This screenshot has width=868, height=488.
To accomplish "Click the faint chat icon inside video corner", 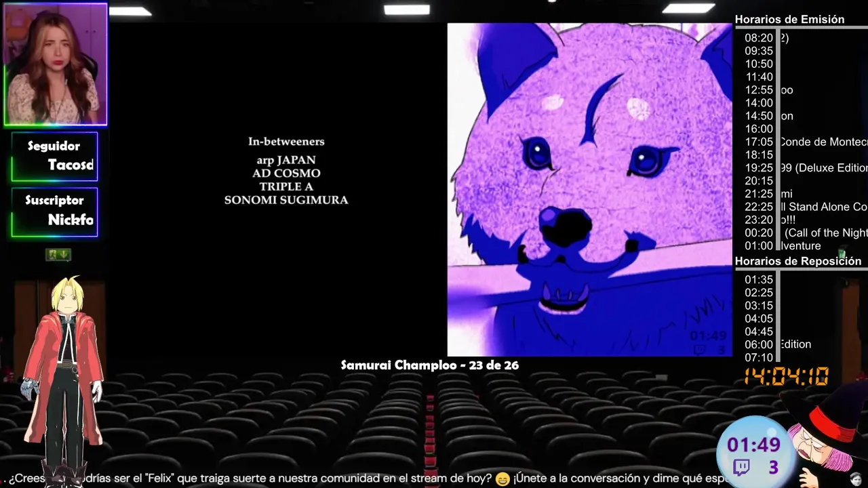I will (701, 349).
